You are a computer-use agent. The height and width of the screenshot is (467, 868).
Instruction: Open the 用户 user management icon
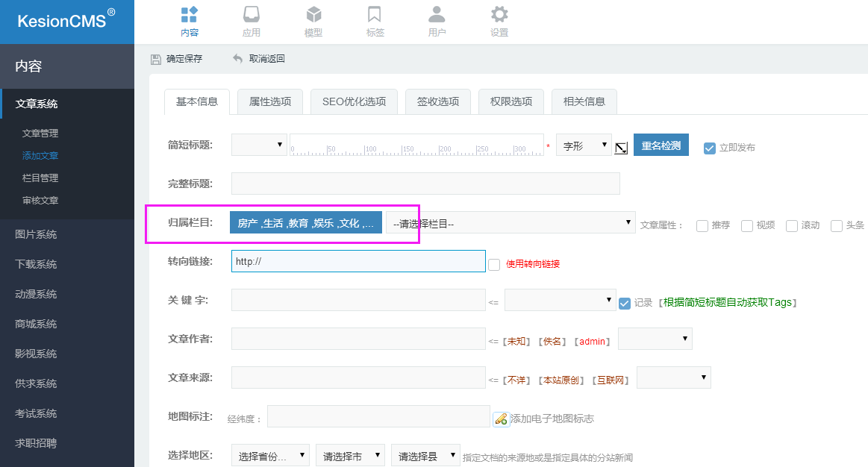[x=437, y=15]
